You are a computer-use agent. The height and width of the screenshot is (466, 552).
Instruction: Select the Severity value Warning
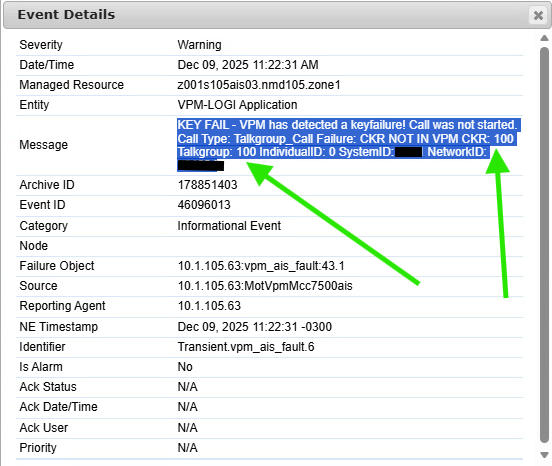point(199,45)
